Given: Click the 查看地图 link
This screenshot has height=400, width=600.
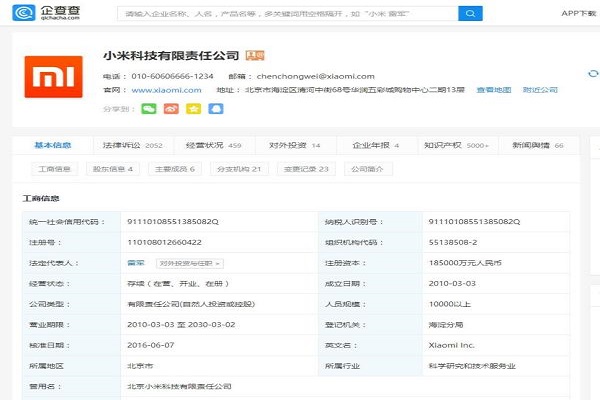Looking at the screenshot, I should [x=492, y=90].
